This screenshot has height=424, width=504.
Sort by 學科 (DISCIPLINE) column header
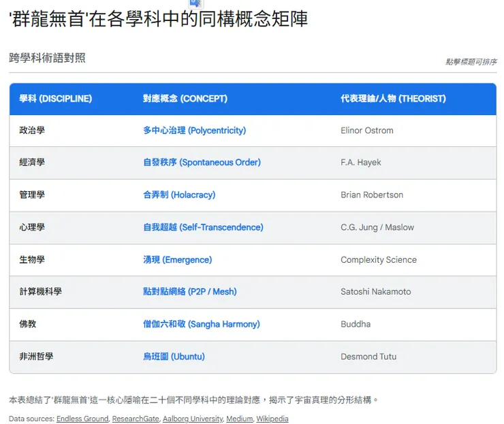click(x=56, y=99)
